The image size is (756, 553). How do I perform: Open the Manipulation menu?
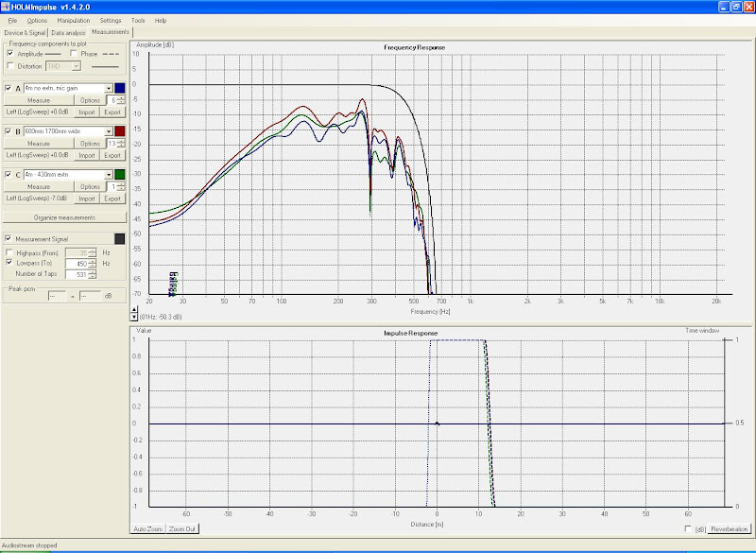pos(74,21)
